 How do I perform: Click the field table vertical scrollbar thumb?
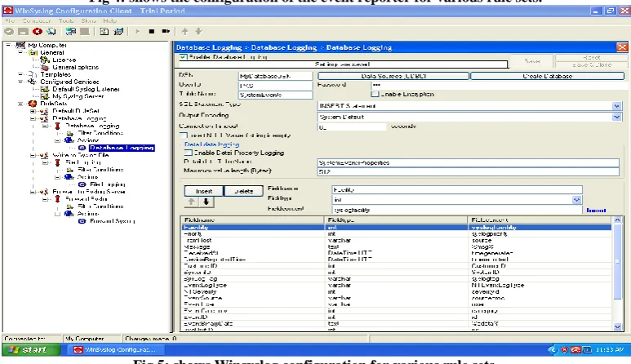pyautogui.click(x=617, y=261)
